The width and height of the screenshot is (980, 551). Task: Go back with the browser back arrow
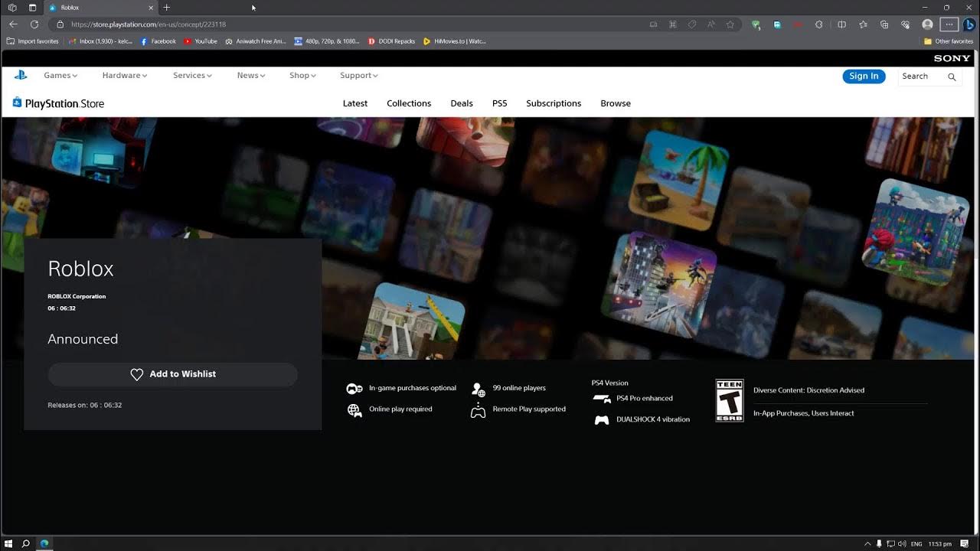pyautogui.click(x=13, y=24)
